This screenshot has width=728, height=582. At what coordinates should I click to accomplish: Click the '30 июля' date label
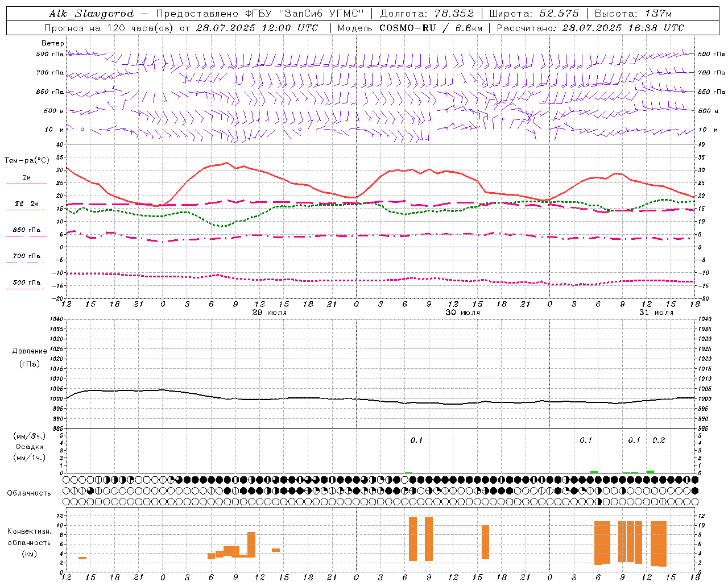click(x=463, y=313)
